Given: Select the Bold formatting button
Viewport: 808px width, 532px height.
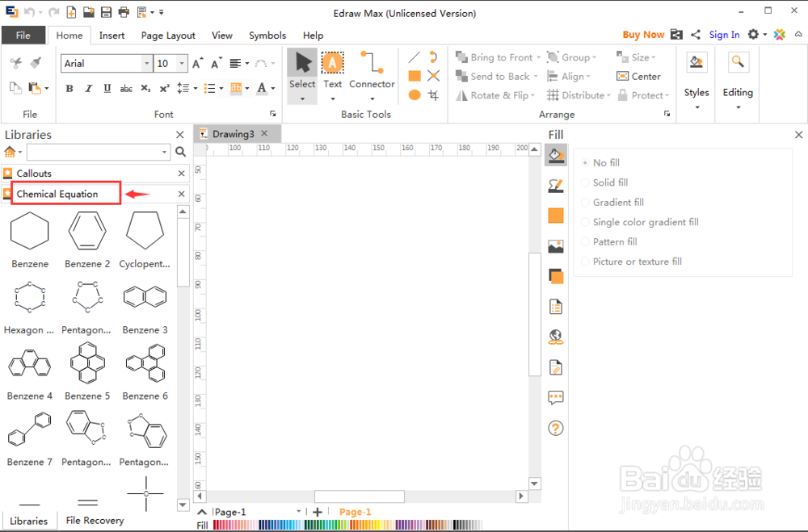Looking at the screenshot, I should click(x=69, y=89).
